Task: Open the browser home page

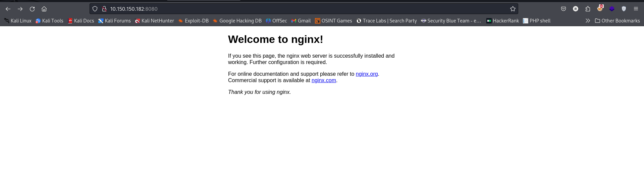Action: [44, 9]
